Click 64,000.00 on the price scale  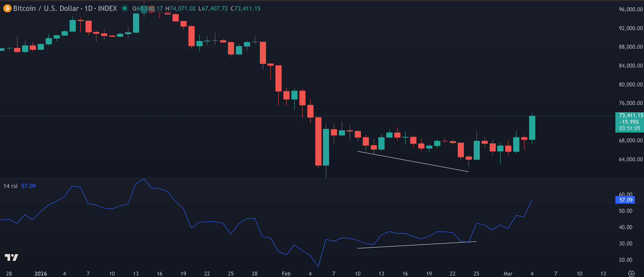(x=631, y=159)
